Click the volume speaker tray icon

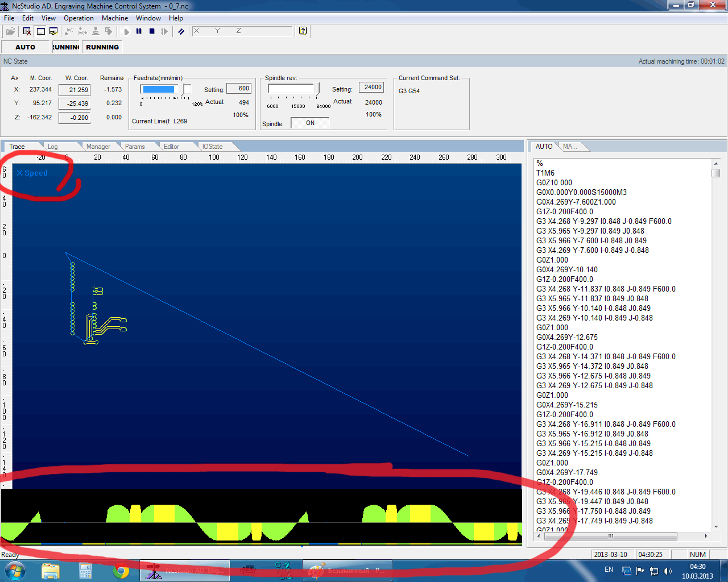[x=667, y=571]
